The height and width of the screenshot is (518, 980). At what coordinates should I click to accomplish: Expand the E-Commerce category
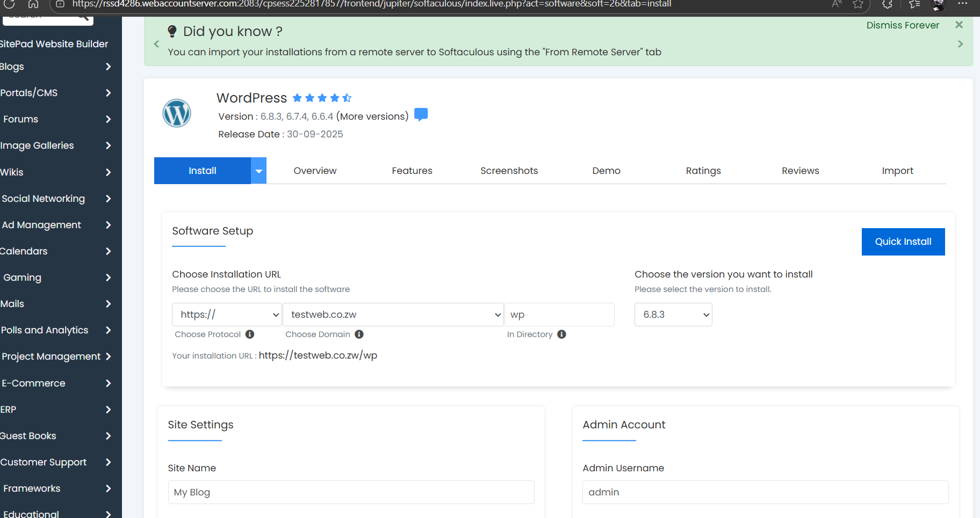point(56,383)
